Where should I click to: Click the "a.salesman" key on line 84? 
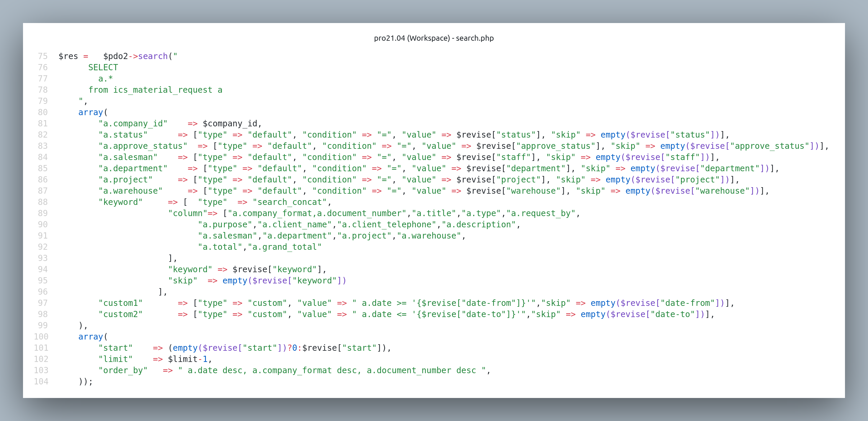pyautogui.click(x=128, y=157)
